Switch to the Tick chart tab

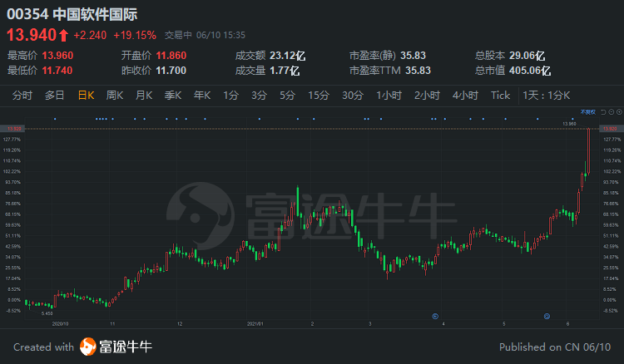coord(500,96)
